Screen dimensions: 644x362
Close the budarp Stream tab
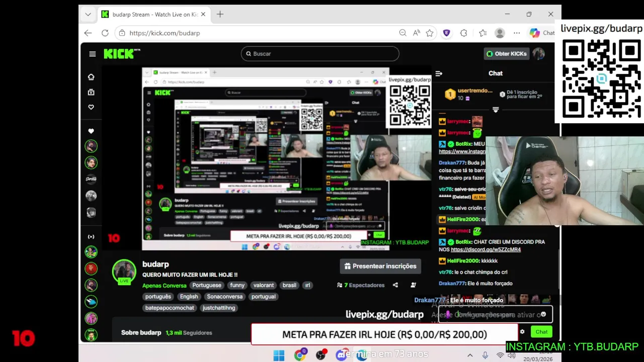pos(203,14)
